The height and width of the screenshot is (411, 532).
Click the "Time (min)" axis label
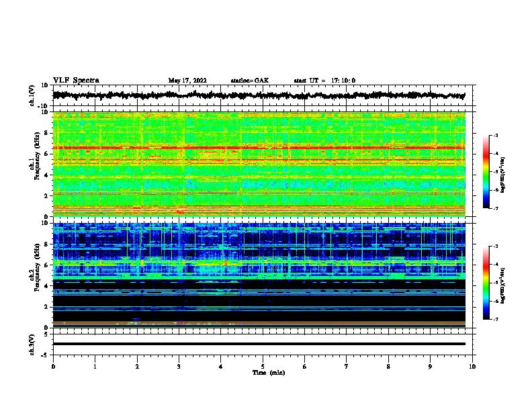pos(269,373)
